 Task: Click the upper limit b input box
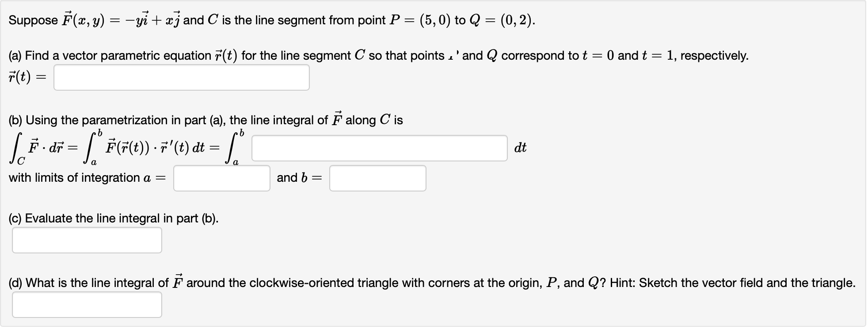pyautogui.click(x=378, y=178)
